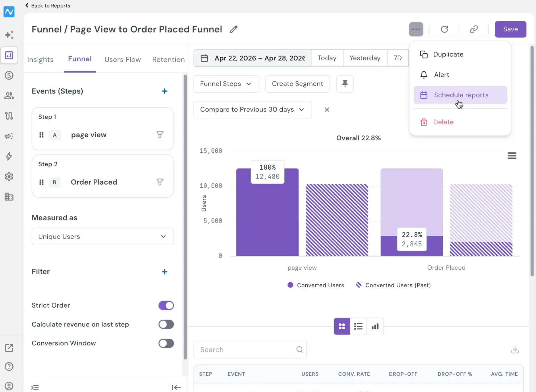
Task: Click the Converted Users legend swatch
Action: (x=290, y=285)
